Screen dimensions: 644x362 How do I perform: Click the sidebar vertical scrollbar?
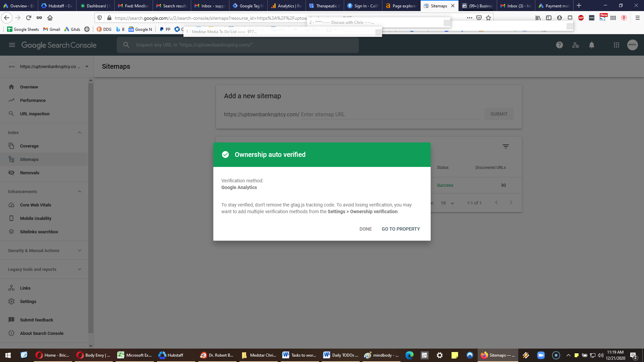(91, 208)
